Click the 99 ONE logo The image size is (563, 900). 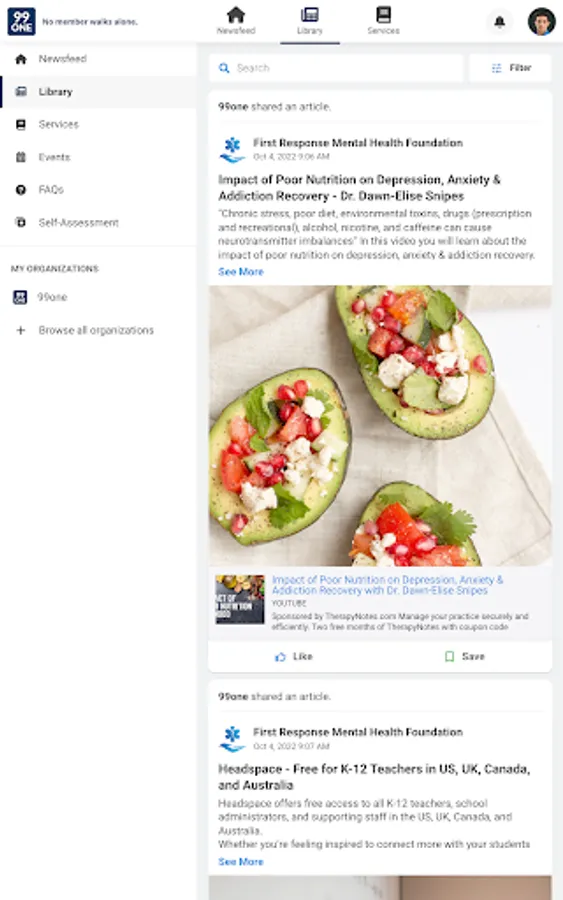(21, 22)
